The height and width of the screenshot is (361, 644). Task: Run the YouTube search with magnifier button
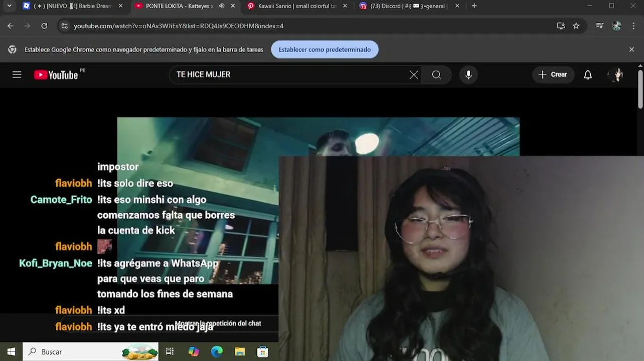pos(437,75)
